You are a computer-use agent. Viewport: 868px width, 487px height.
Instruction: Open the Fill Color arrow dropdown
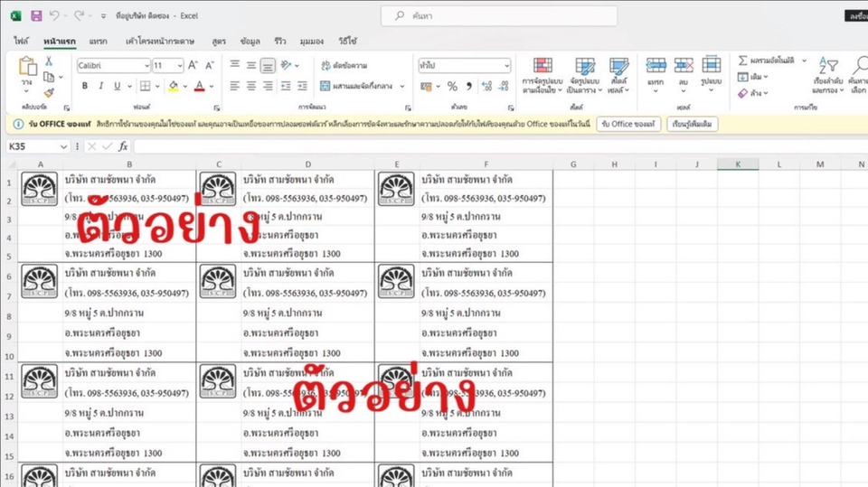(x=184, y=87)
